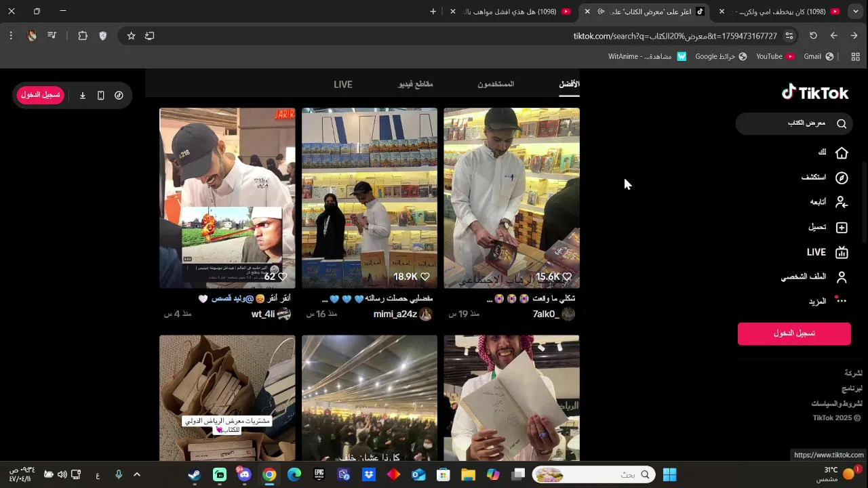
Task: Open the WitAnime bookmark
Action: pos(648,56)
